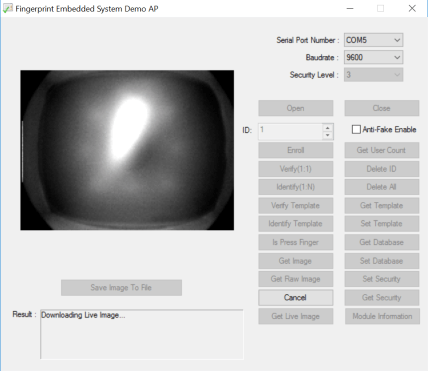Minimize the Fingerprint Demo window
This screenshot has height=371, width=428.
[350, 8]
